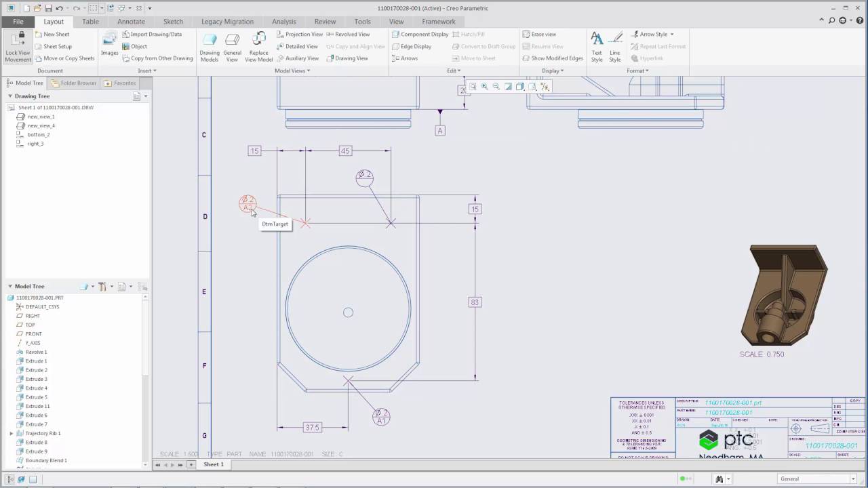The image size is (868, 488).
Task: Expand the Trajectory Rib 1 tree node
Action: pyautogui.click(x=12, y=433)
